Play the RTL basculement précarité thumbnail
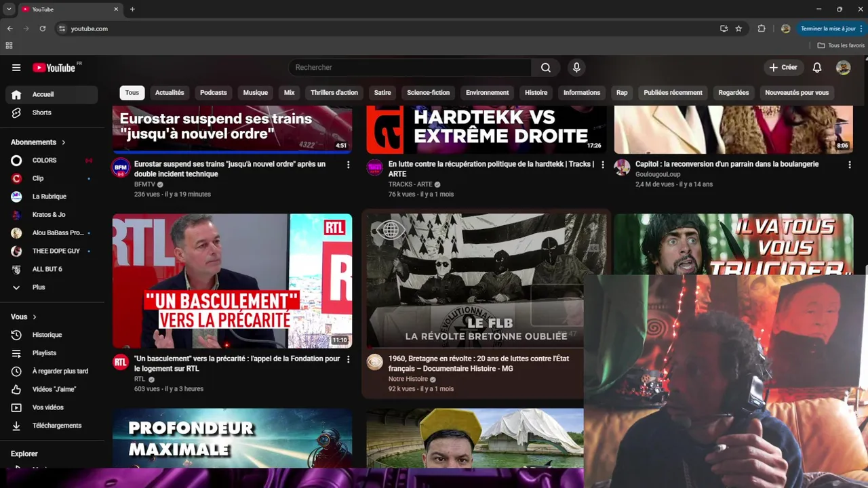 coord(232,281)
